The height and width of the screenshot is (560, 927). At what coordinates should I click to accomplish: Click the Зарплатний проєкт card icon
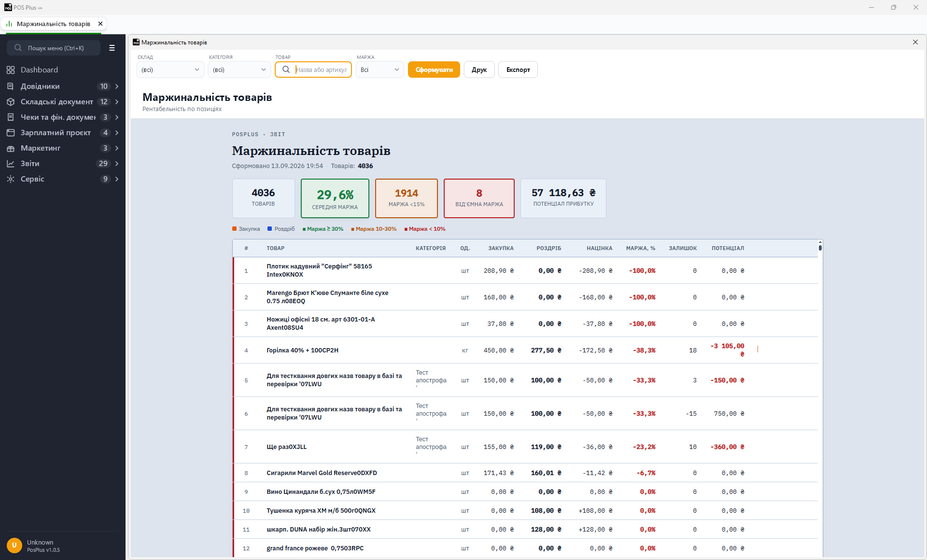(11, 133)
